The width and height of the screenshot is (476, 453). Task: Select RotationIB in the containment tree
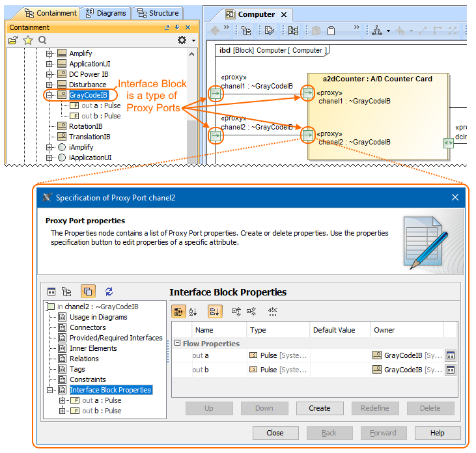point(85,126)
